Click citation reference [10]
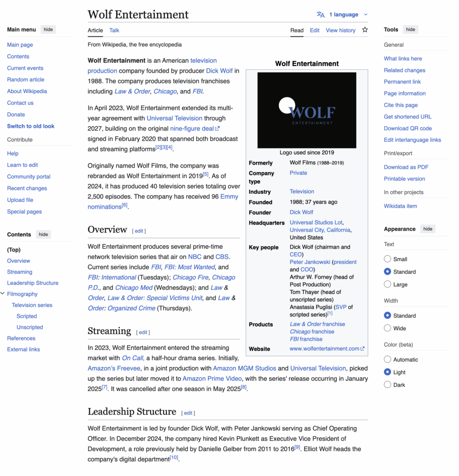Image resolution: width=459 pixels, height=476 pixels. pos(174,457)
